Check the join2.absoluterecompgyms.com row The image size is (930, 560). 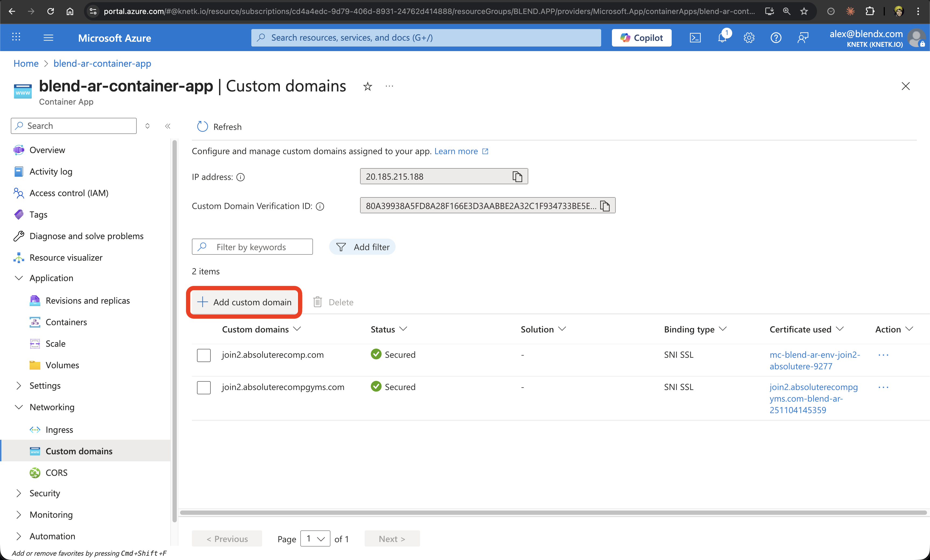(x=203, y=387)
